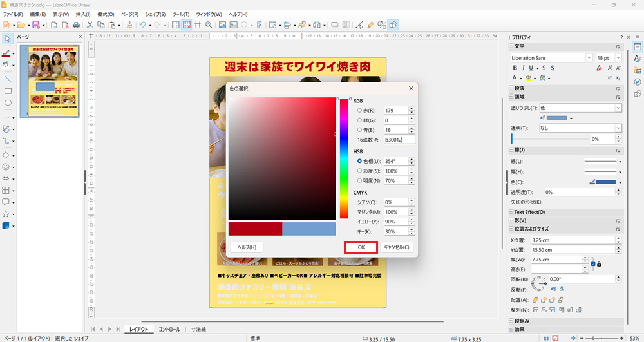
Task: Click the Strikethrough icon in sidebar
Action: (x=544, y=68)
